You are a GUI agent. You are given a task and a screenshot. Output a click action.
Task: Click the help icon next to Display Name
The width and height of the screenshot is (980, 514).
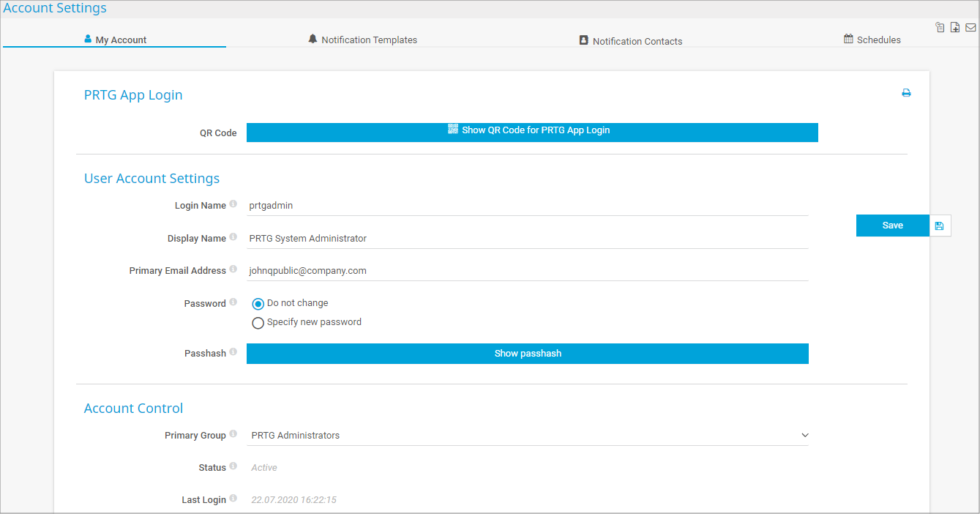pos(233,237)
